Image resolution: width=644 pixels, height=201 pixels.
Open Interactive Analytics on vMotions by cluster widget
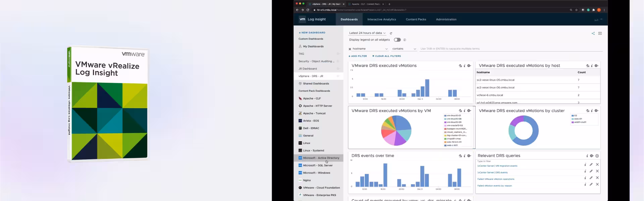pos(588,111)
